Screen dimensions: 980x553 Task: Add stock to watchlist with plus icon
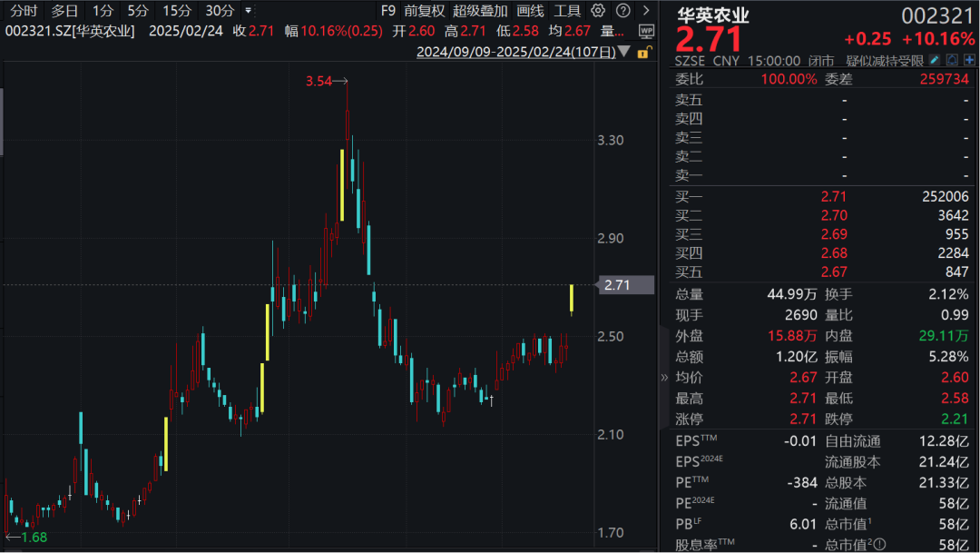tap(968, 61)
